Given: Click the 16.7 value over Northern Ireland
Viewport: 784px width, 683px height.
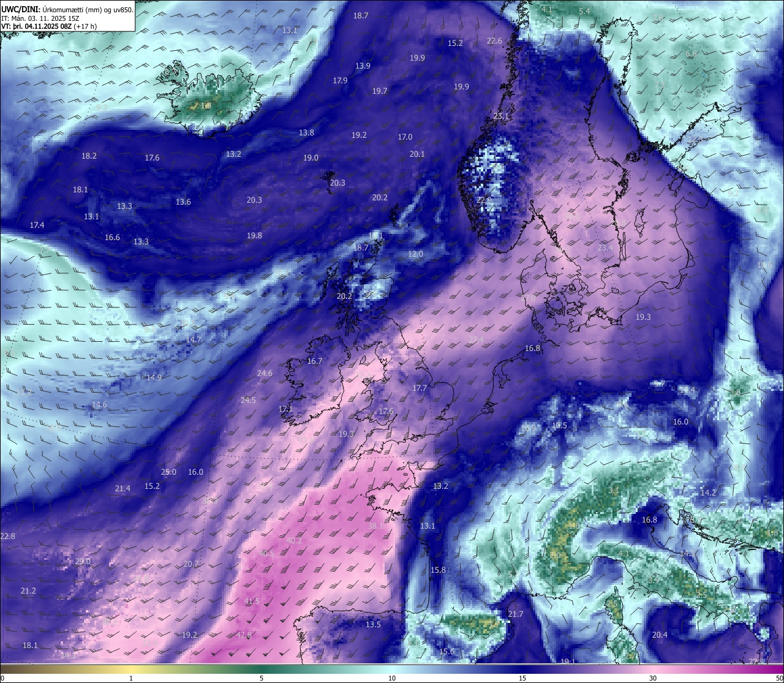Looking at the screenshot, I should coord(314,361).
